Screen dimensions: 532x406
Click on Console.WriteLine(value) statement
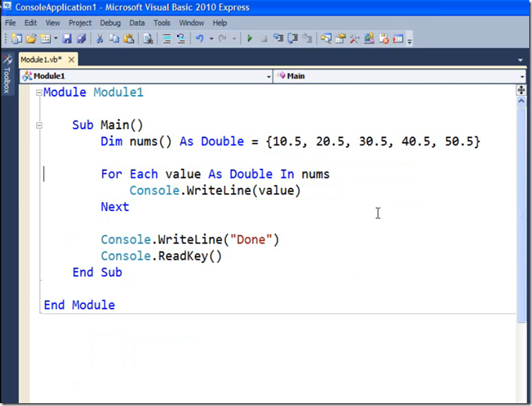point(215,191)
